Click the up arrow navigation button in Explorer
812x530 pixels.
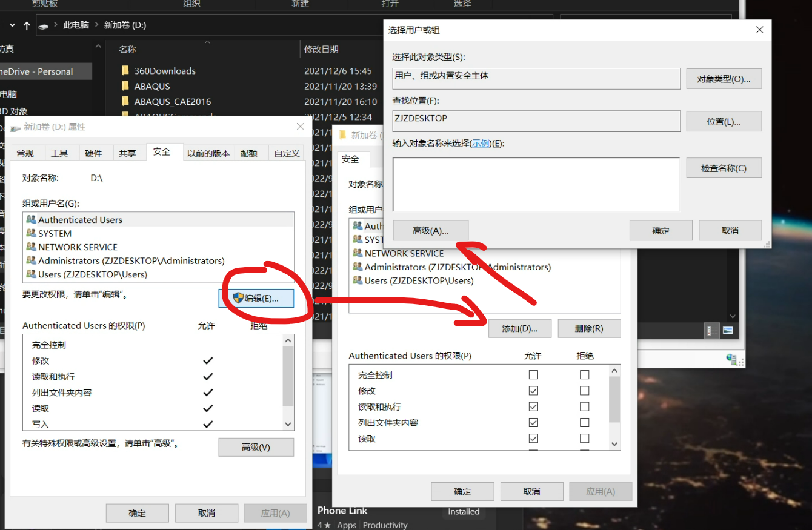[x=27, y=25]
